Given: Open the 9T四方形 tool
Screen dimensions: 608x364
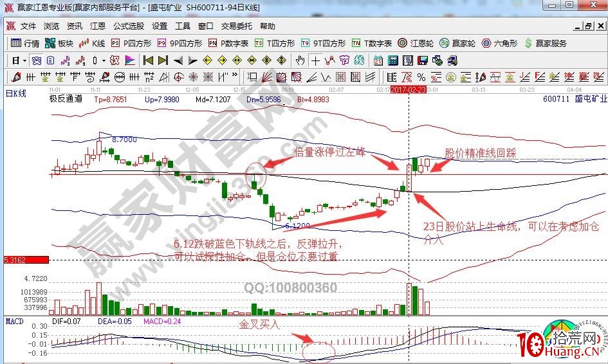Looking at the screenshot, I should click(323, 43).
